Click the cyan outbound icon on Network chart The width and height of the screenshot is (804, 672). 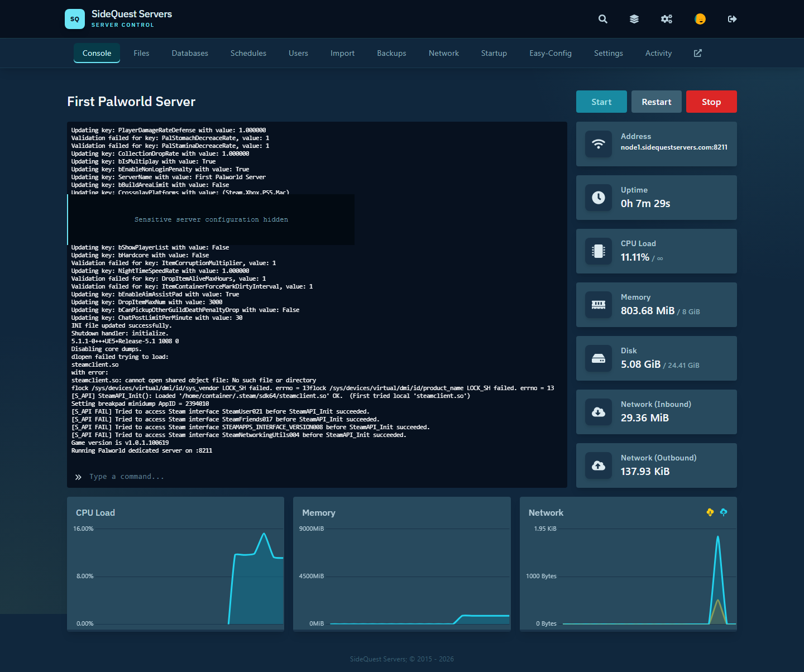pos(724,512)
